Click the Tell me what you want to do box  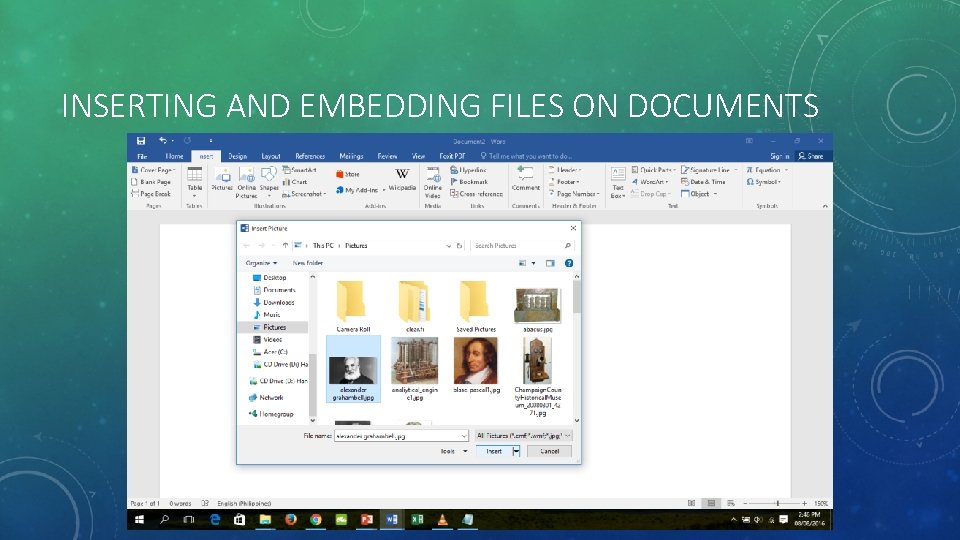(x=527, y=156)
